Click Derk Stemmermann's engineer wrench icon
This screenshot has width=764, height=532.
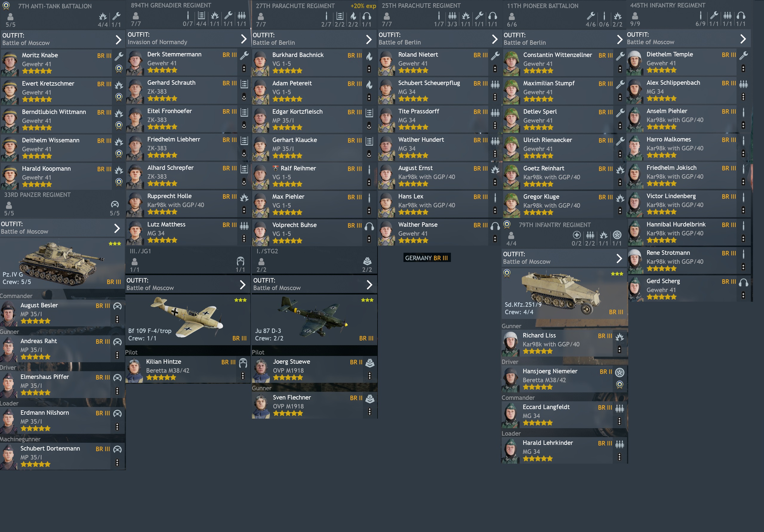click(244, 55)
